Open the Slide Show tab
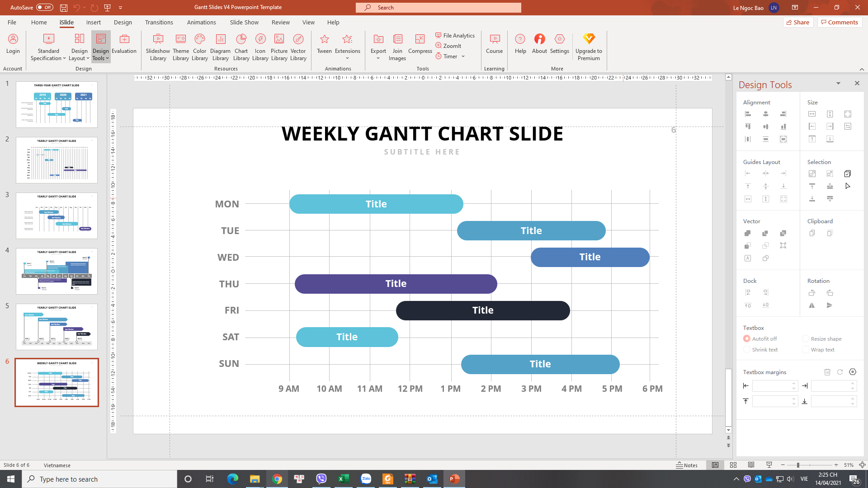Screen dimensions: 868x488 [244, 22]
